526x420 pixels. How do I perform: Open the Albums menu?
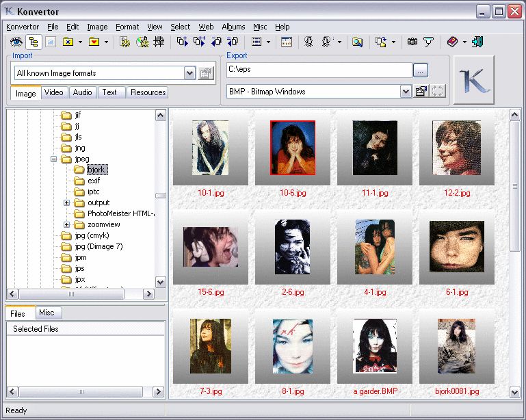coord(233,27)
